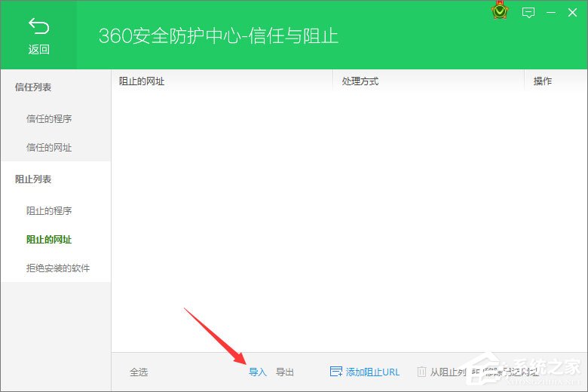Switch to 阻止的程序 section

click(x=49, y=211)
